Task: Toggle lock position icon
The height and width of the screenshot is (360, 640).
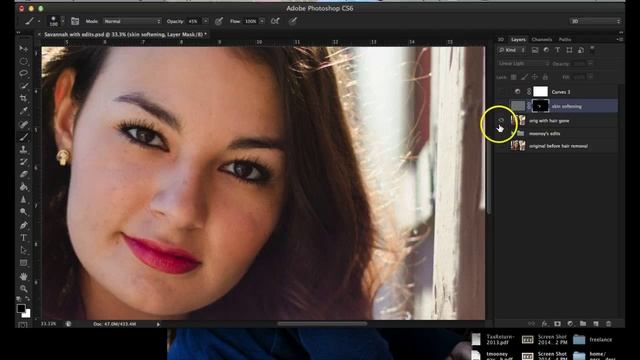Action: [x=535, y=77]
